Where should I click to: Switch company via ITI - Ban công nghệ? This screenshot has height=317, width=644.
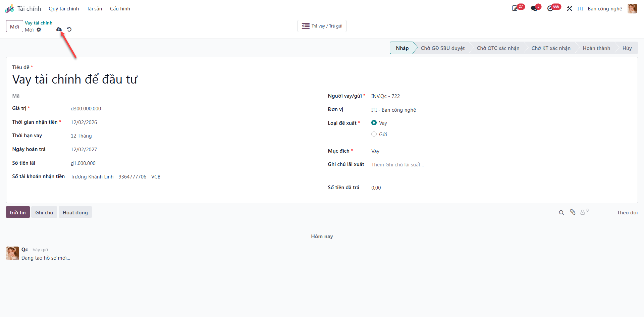click(599, 9)
